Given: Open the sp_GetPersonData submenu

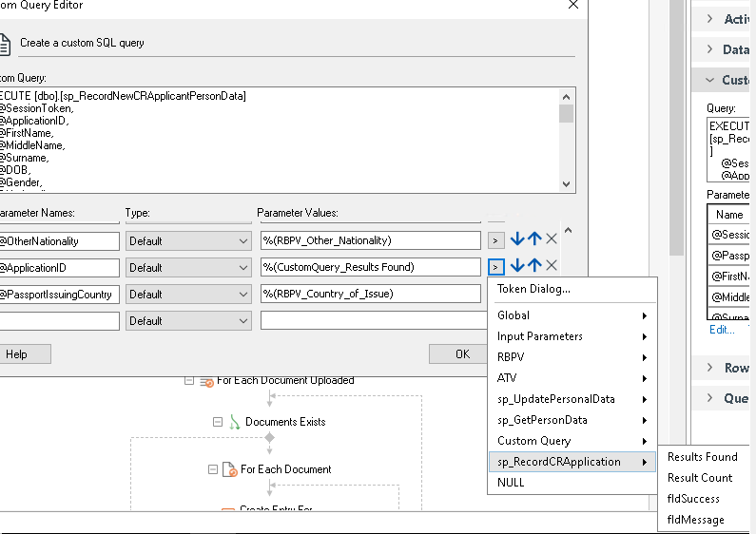Looking at the screenshot, I should (572, 420).
